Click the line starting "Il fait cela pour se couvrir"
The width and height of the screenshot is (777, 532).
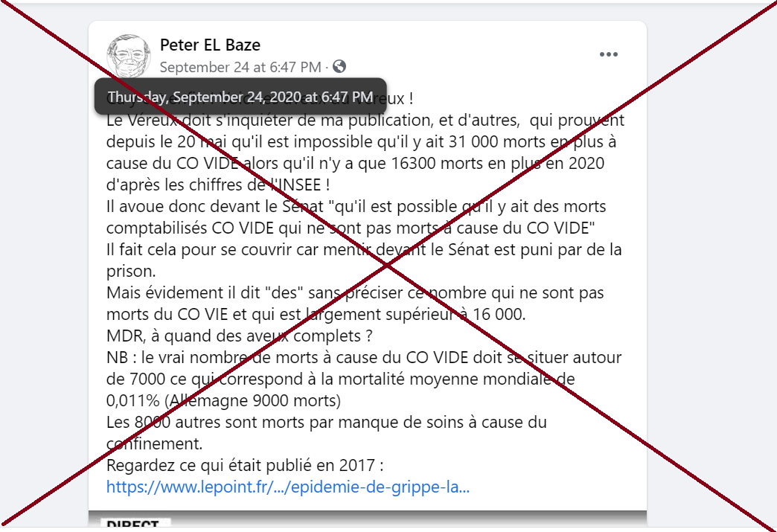[x=364, y=250]
